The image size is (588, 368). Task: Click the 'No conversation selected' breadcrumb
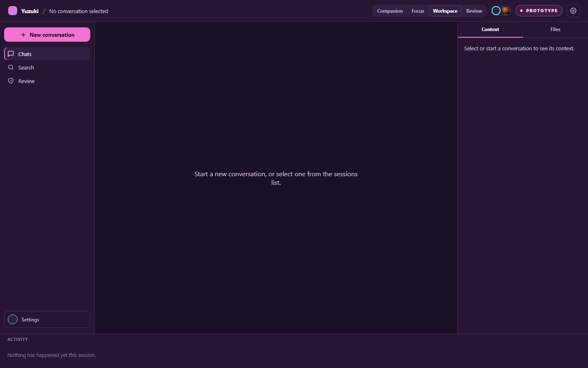pyautogui.click(x=79, y=11)
